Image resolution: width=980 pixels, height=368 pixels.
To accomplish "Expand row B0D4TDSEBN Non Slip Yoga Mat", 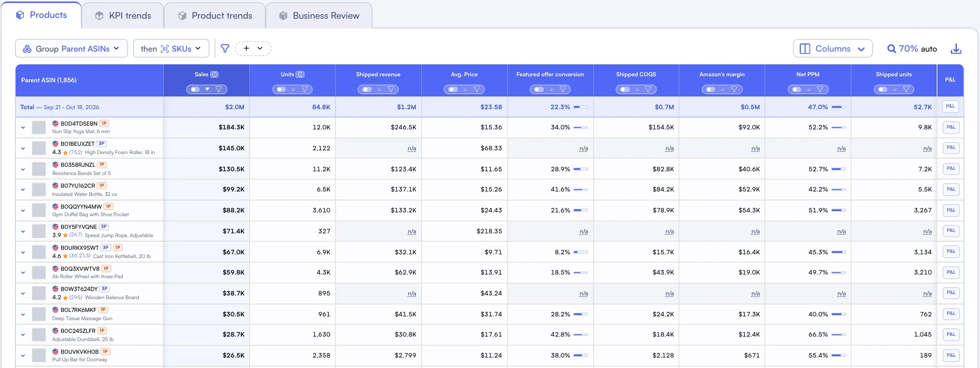I will (23, 128).
